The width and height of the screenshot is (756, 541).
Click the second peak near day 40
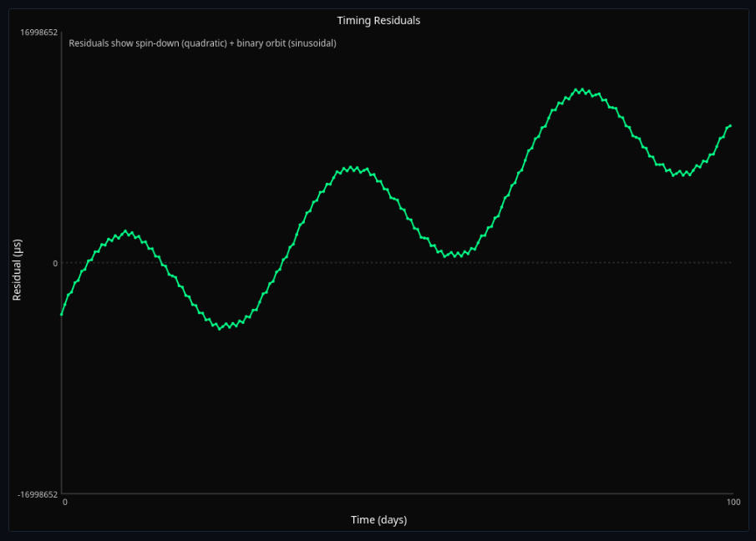(351, 167)
